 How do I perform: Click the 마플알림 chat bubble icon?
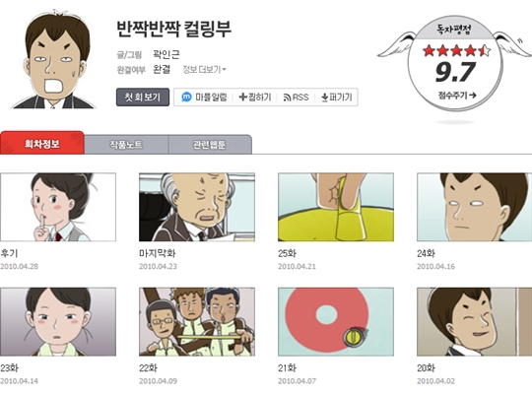186,98
